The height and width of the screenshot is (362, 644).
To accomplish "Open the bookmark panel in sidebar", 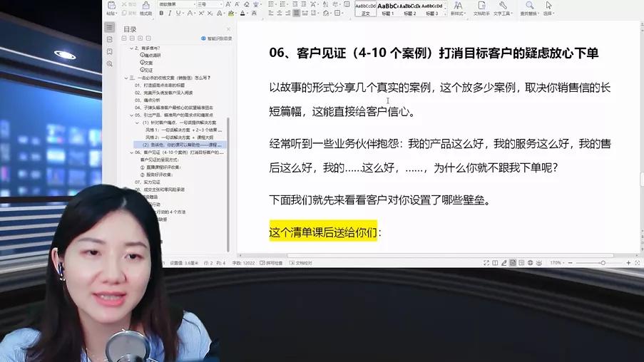I will click(x=110, y=52).
